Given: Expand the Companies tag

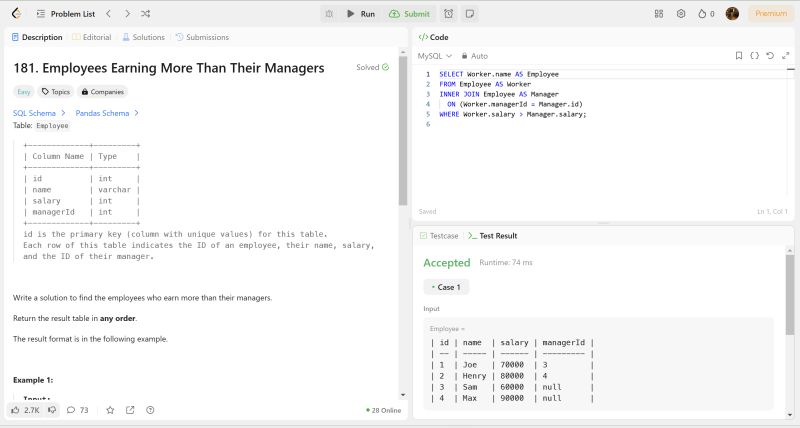Looking at the screenshot, I should coord(102,92).
